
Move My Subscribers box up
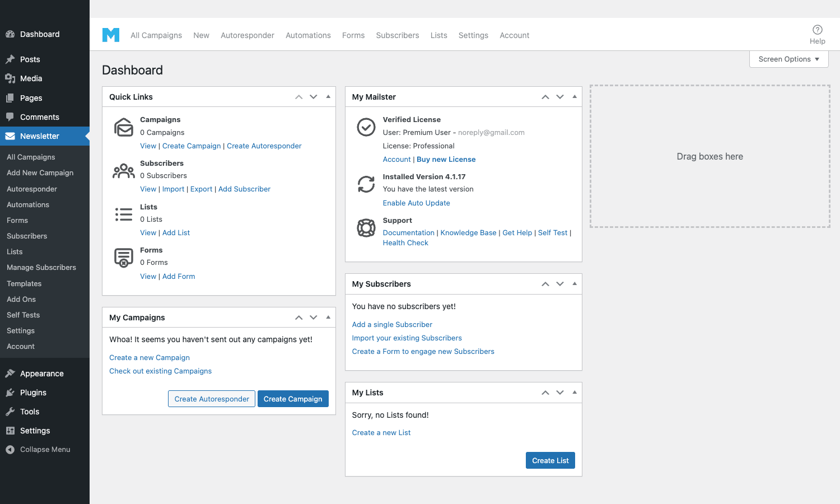tap(545, 284)
